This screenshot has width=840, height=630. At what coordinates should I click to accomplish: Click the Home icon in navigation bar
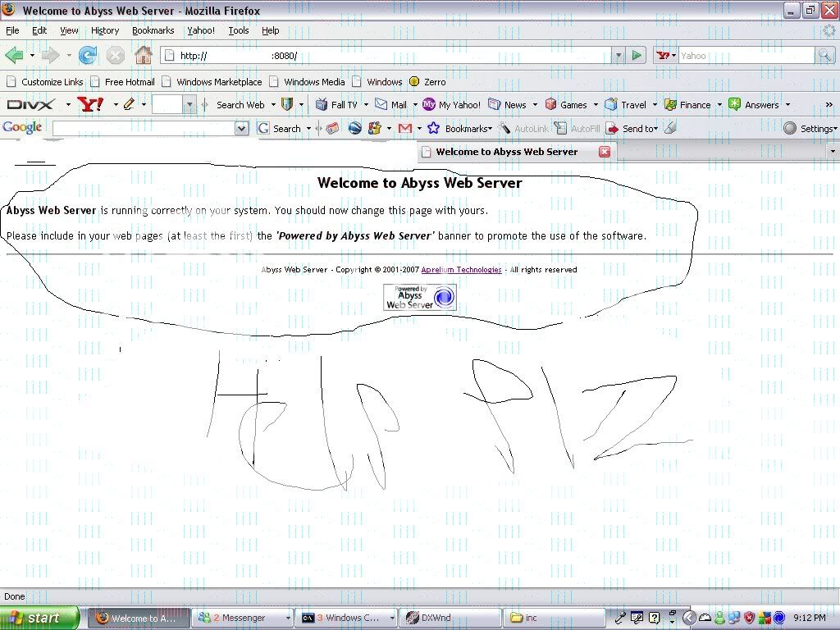[143, 56]
